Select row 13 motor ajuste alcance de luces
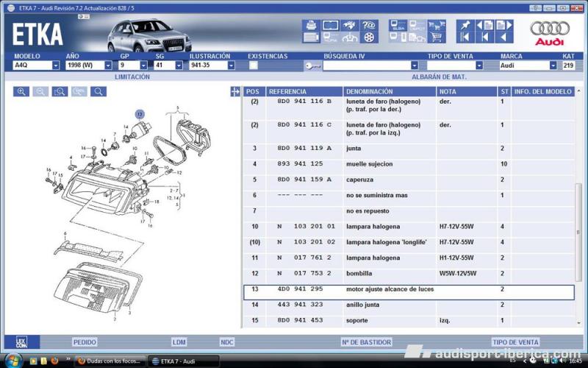This screenshot has height=368, width=588. tap(409, 292)
